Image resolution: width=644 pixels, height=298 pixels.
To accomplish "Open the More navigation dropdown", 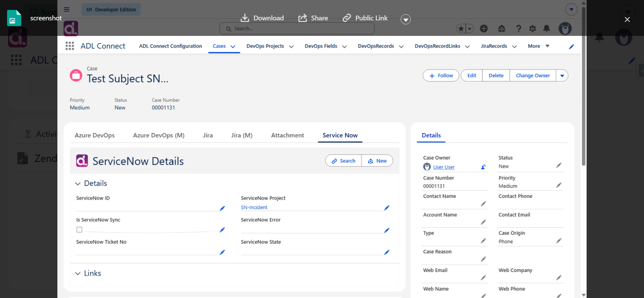I will pyautogui.click(x=539, y=46).
